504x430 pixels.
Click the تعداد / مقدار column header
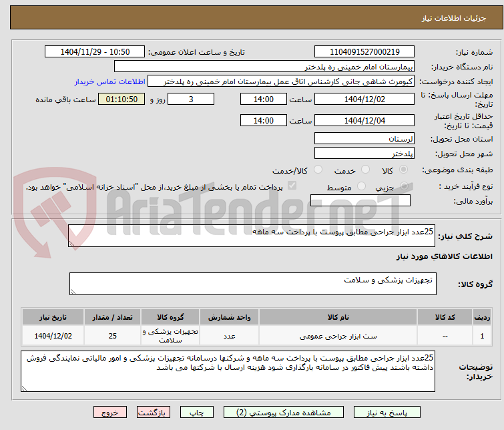click(x=113, y=317)
